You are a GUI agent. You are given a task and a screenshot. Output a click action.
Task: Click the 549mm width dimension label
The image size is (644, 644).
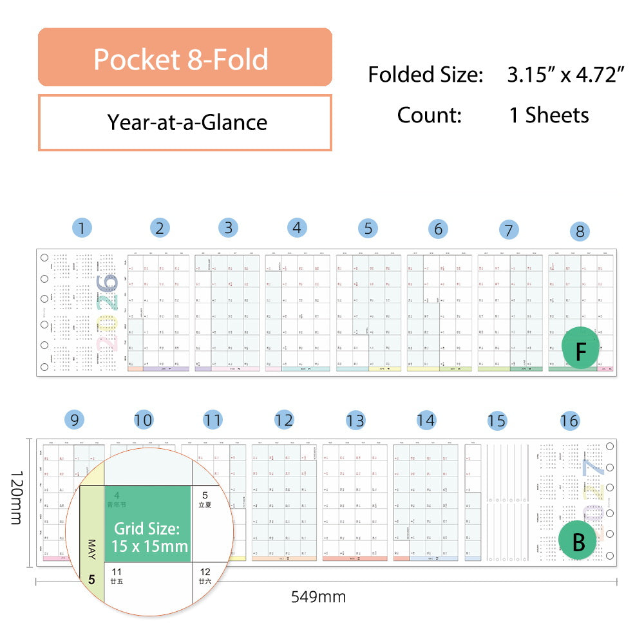(x=317, y=597)
